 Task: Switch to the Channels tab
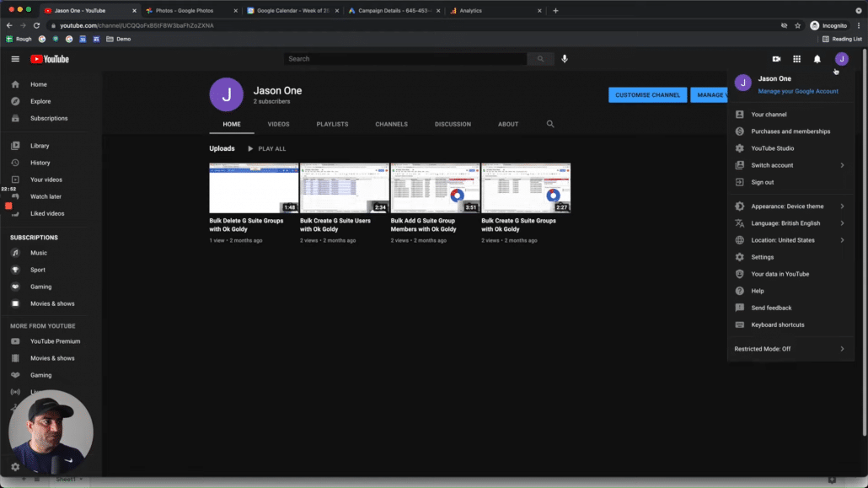click(391, 124)
